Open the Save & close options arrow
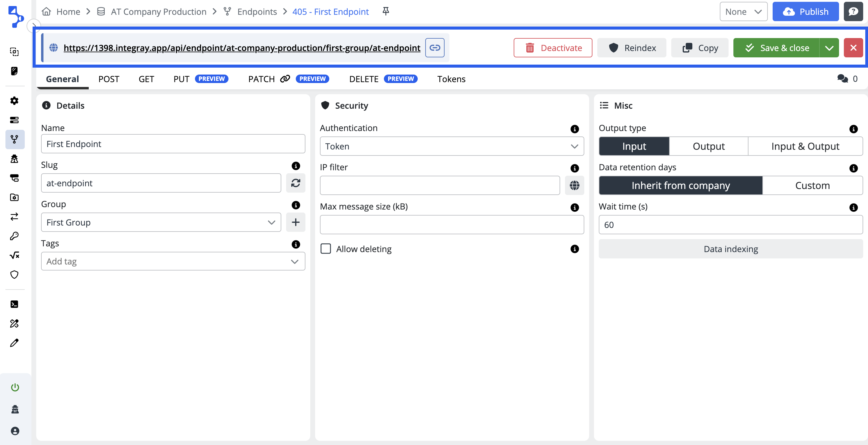The height and width of the screenshot is (445, 868). pos(829,48)
